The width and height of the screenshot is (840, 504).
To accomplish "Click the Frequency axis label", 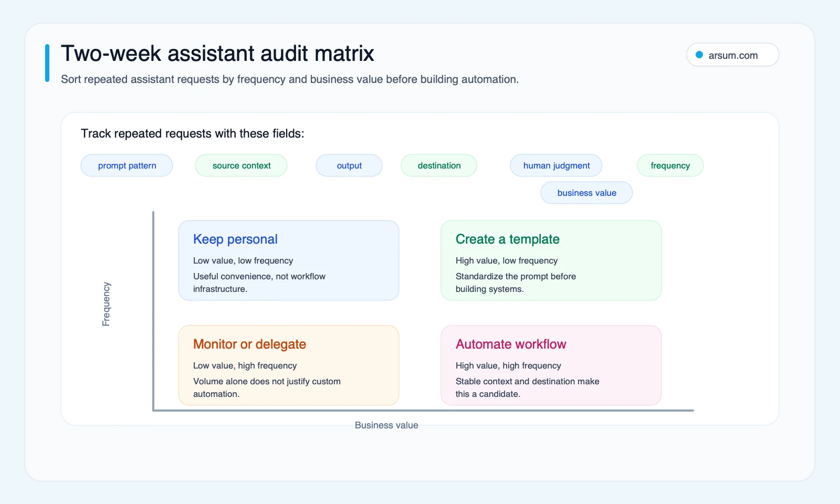I will pyautogui.click(x=106, y=304).
